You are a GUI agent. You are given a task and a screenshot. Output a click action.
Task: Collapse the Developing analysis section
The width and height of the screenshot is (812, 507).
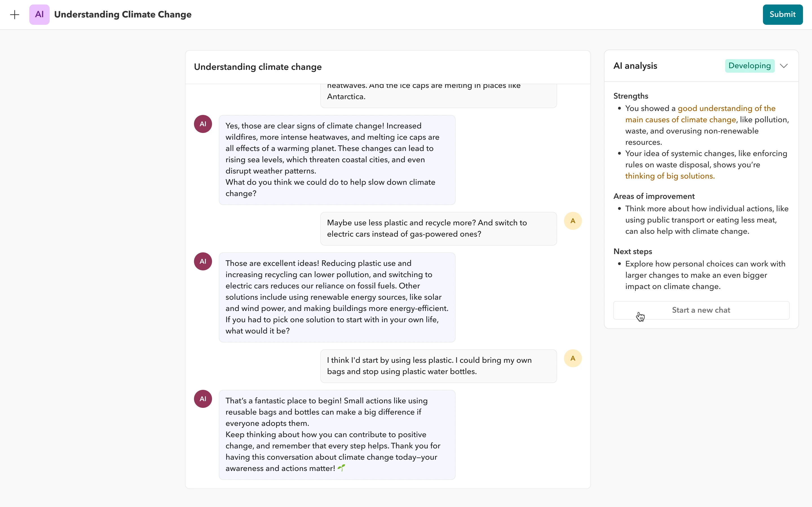(784, 66)
